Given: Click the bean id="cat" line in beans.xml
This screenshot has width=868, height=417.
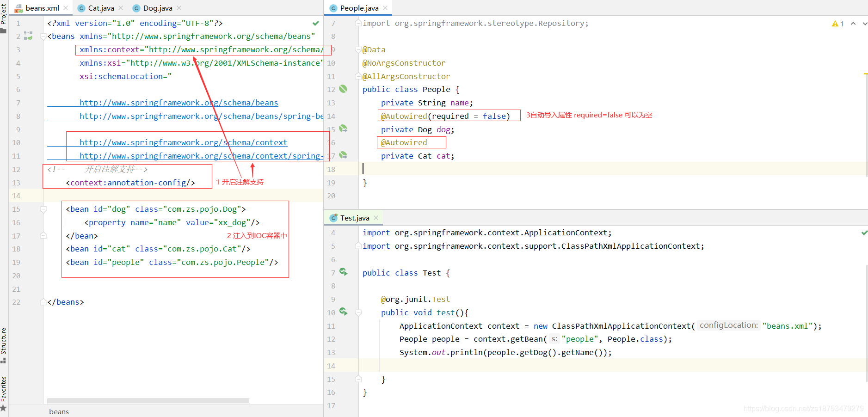Looking at the screenshot, I should [158, 249].
